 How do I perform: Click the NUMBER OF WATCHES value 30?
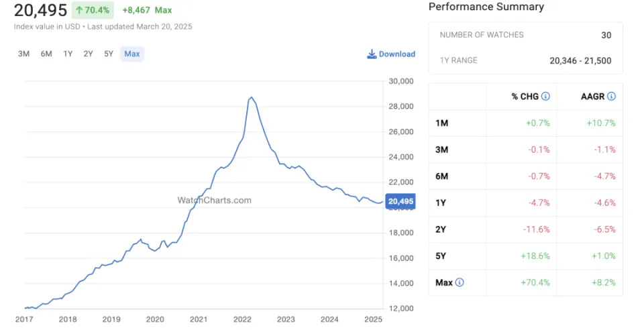point(606,35)
